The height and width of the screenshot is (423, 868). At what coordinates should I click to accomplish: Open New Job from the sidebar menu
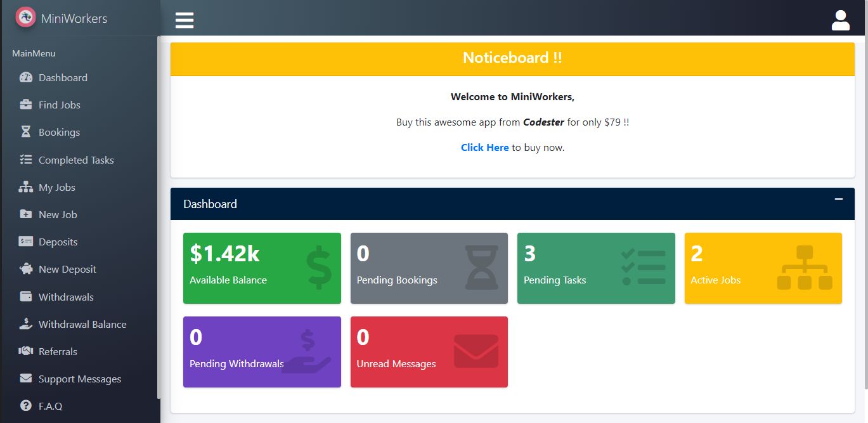point(58,215)
